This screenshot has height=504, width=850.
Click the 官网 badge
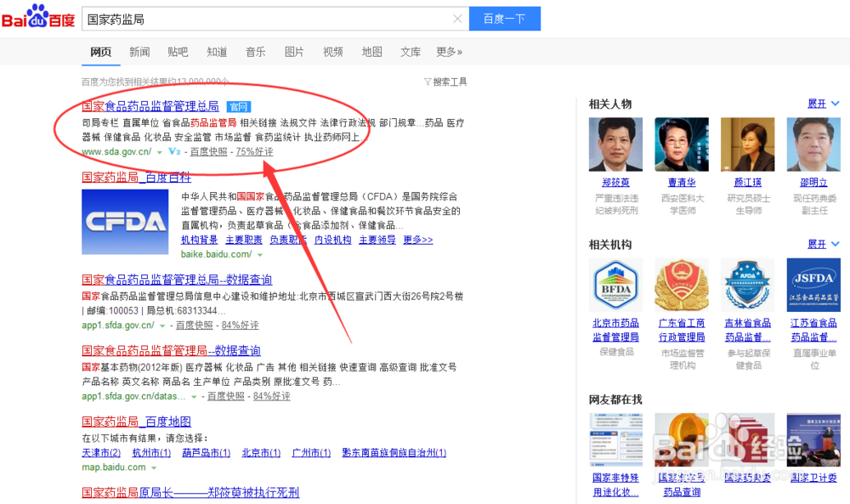pos(239,107)
